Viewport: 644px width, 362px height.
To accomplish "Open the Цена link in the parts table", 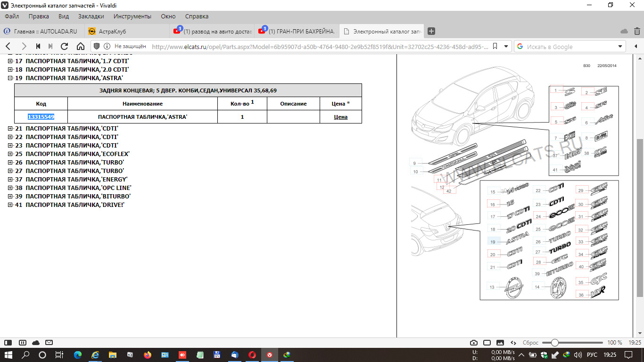I will point(340,116).
